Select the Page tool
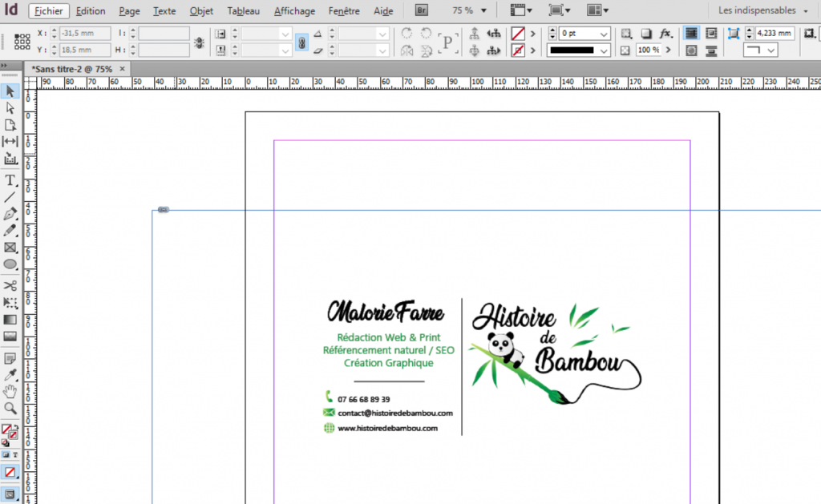 (10, 124)
